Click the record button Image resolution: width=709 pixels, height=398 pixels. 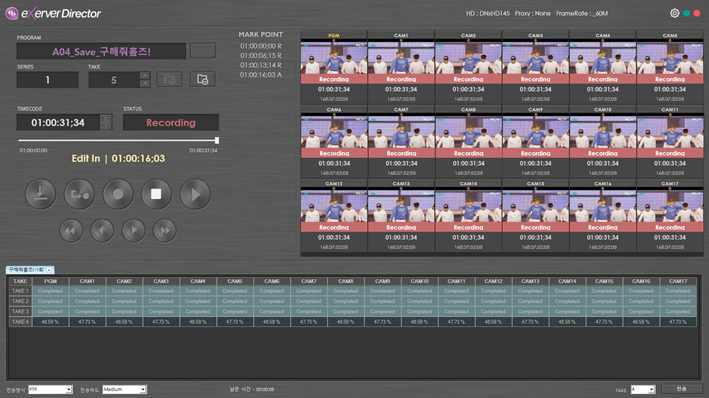tap(118, 194)
